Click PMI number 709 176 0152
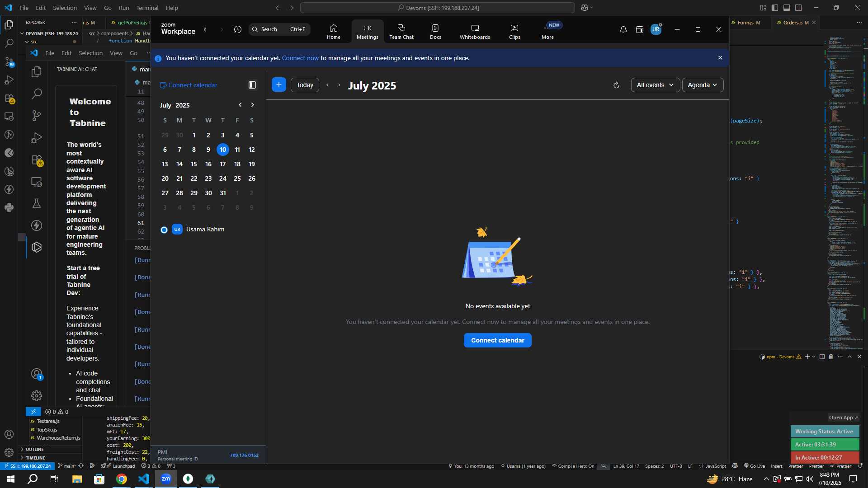This screenshot has height=488, width=868. point(244,455)
